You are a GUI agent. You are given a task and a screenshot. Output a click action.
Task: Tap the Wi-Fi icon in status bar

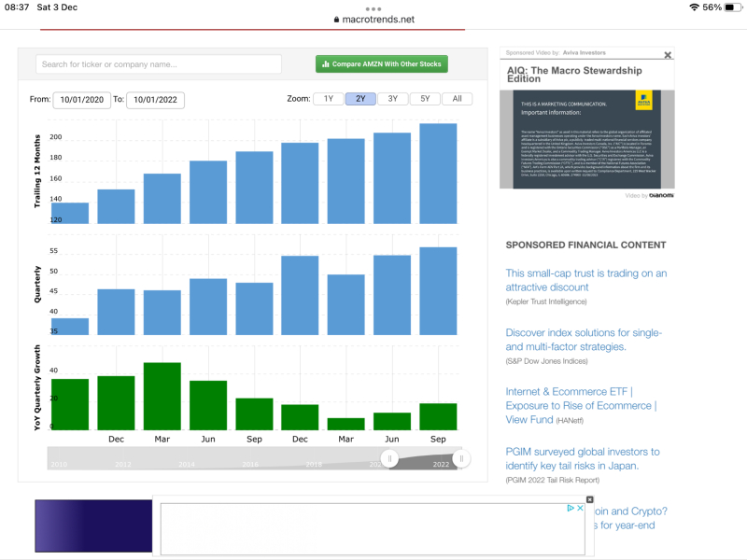[x=693, y=7]
